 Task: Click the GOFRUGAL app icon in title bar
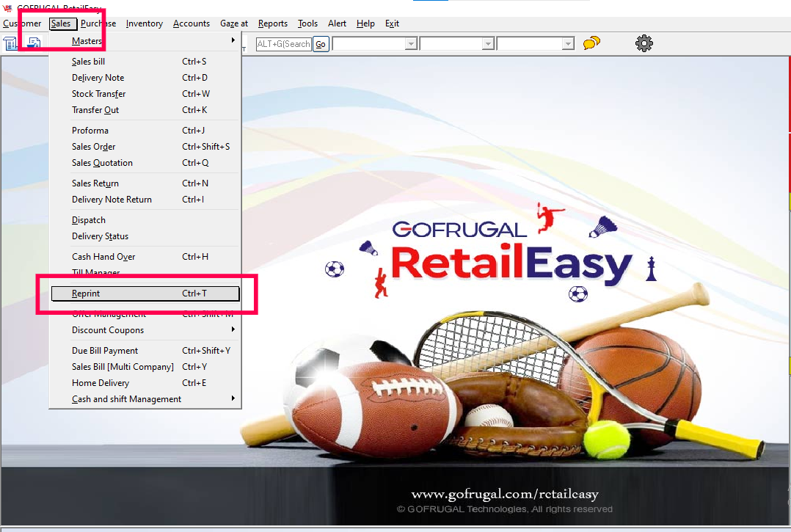coord(7,7)
